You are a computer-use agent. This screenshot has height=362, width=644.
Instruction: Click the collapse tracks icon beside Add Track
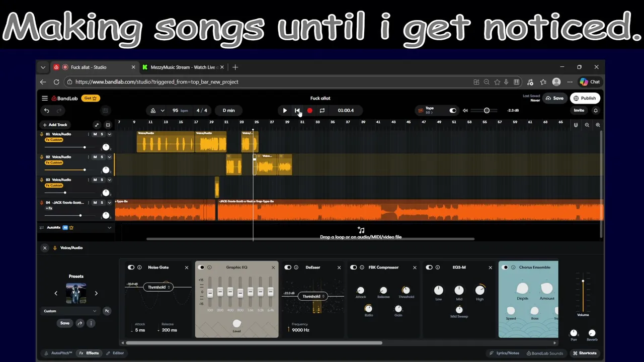coord(108,125)
